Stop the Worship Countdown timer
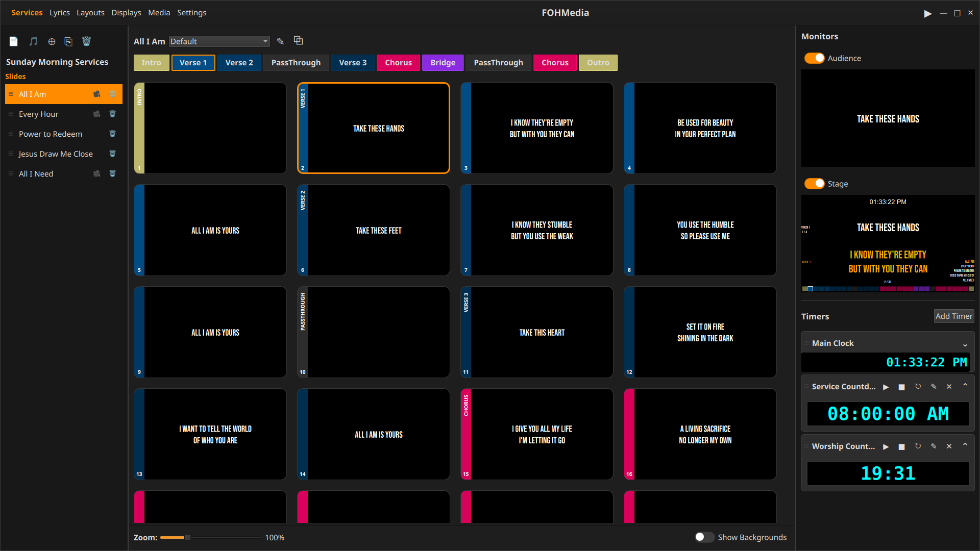The height and width of the screenshot is (551, 980). tap(902, 447)
